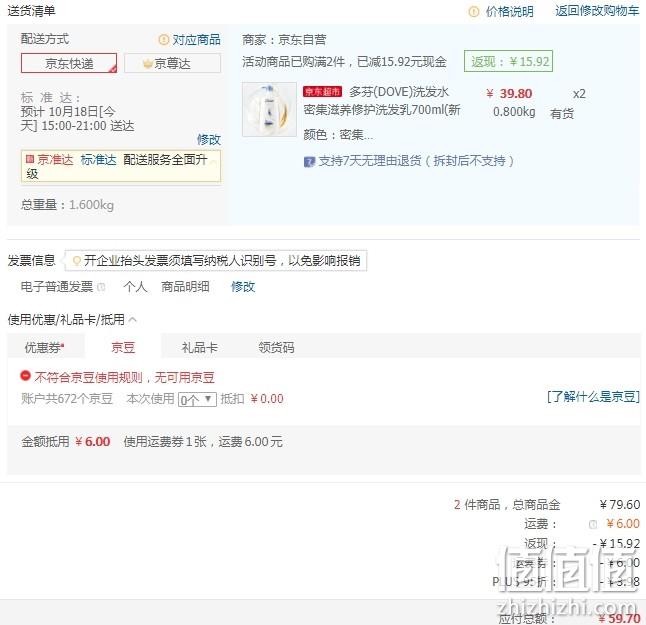Click the 京准达 red icon
Screen dimensions: 646x625
[30, 159]
